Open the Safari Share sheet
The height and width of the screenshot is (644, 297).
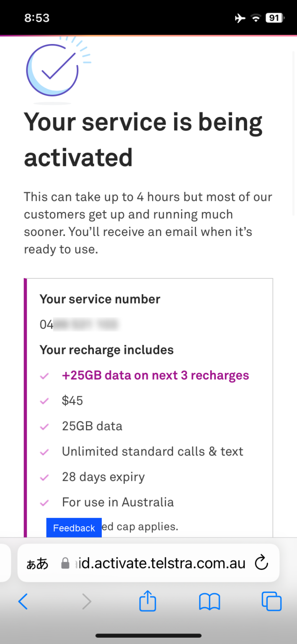[147, 601]
